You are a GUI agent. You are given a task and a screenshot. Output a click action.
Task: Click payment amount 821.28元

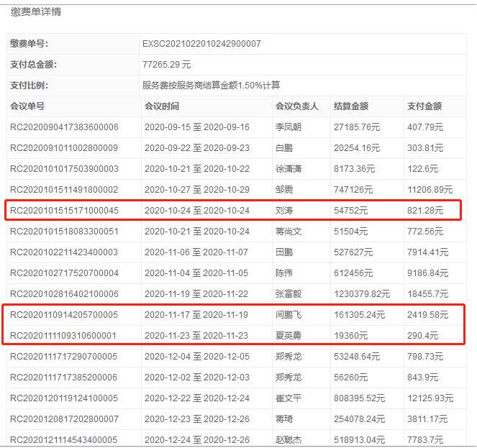click(427, 211)
